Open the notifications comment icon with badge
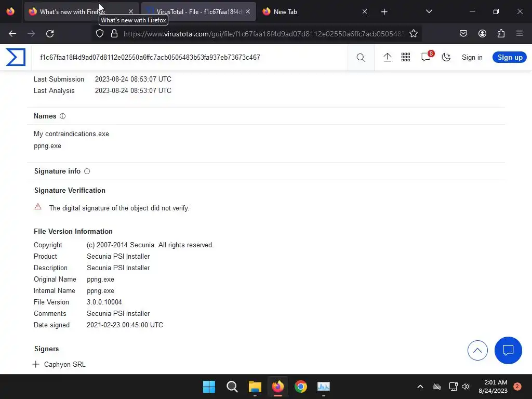 pos(427,57)
